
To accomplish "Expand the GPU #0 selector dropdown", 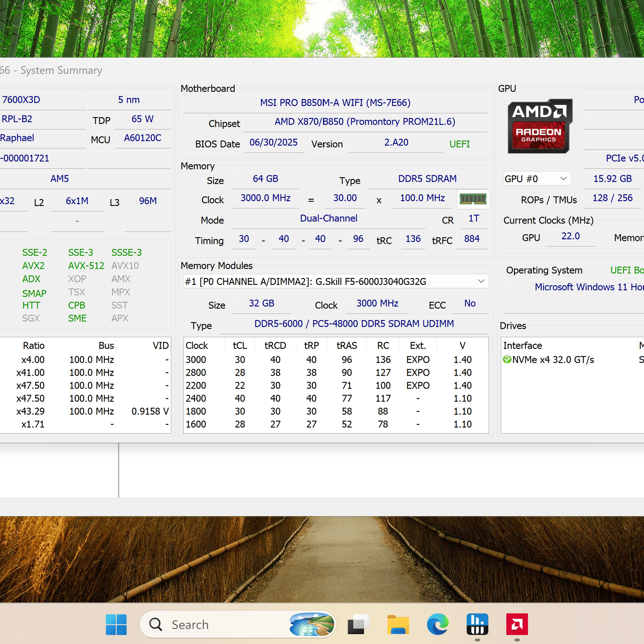I will pos(537,179).
